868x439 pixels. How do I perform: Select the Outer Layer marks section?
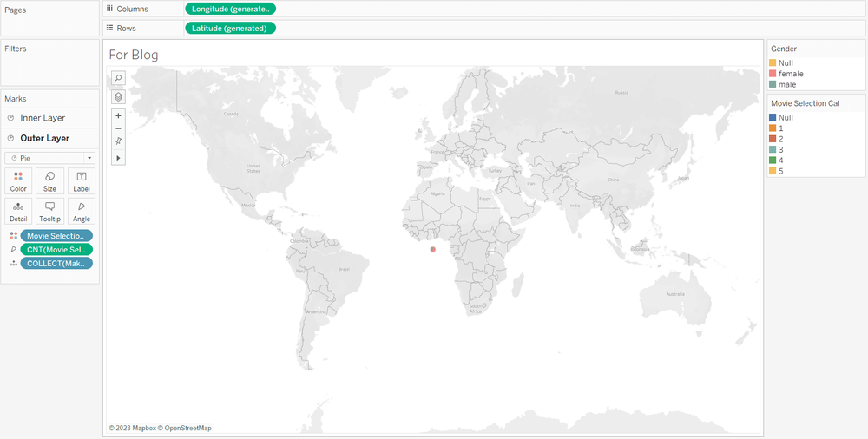click(x=44, y=138)
